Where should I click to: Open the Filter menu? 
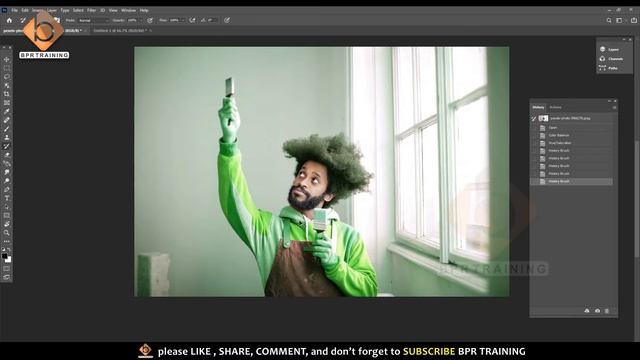91,10
